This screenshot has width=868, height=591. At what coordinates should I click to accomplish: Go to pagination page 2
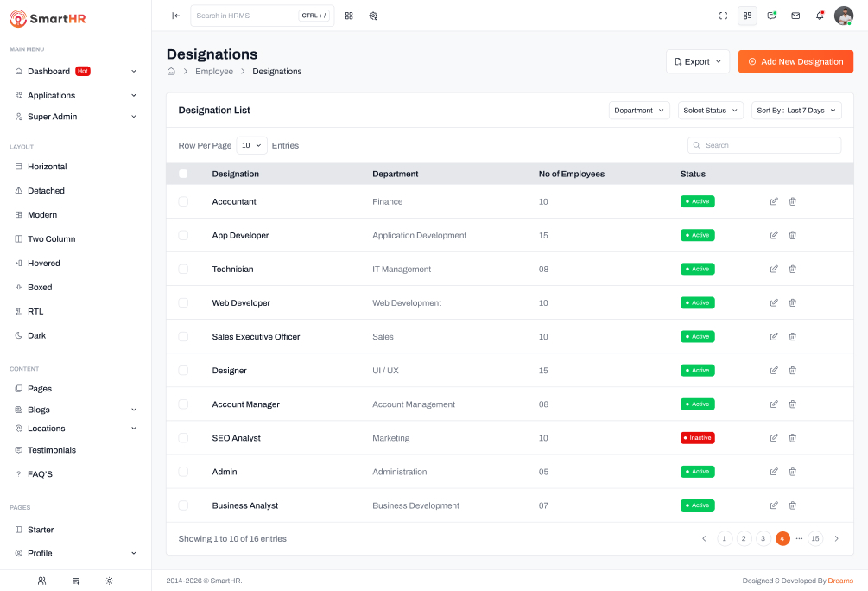[x=744, y=538]
